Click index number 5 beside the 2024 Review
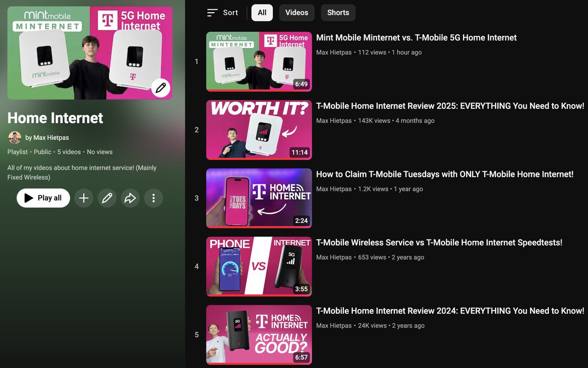 [x=196, y=335]
